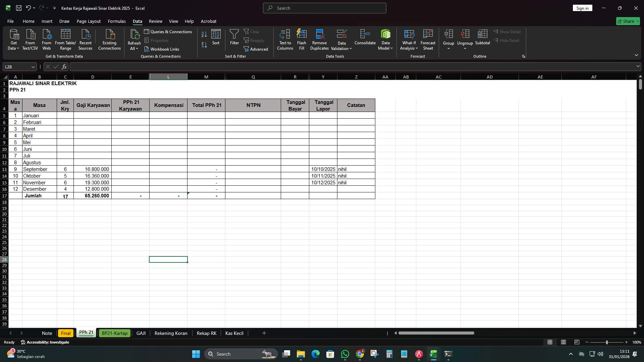Click the Sign in button
Viewport: 644px width, 362px height.
click(582, 8)
